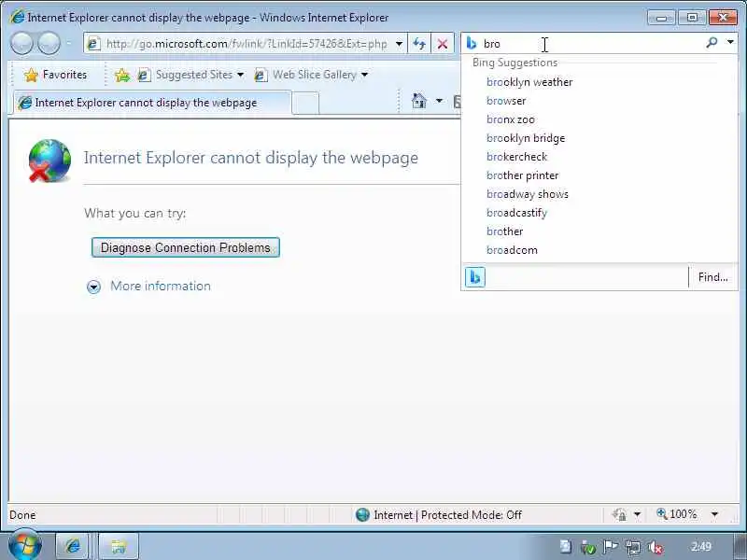Open a new blank tab
This screenshot has width=747, height=560.
305,103
